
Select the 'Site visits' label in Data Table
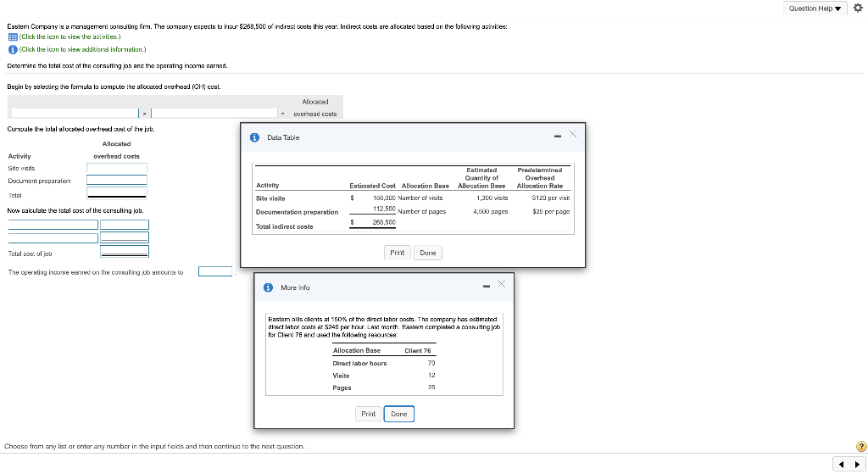[270, 198]
